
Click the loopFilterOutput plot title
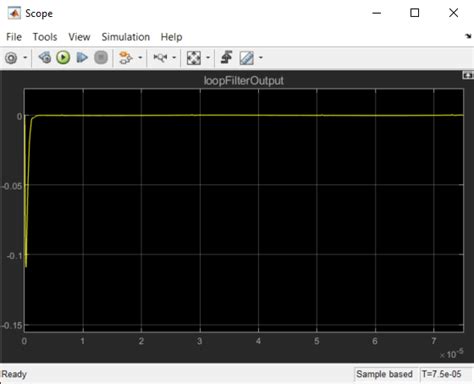(244, 81)
